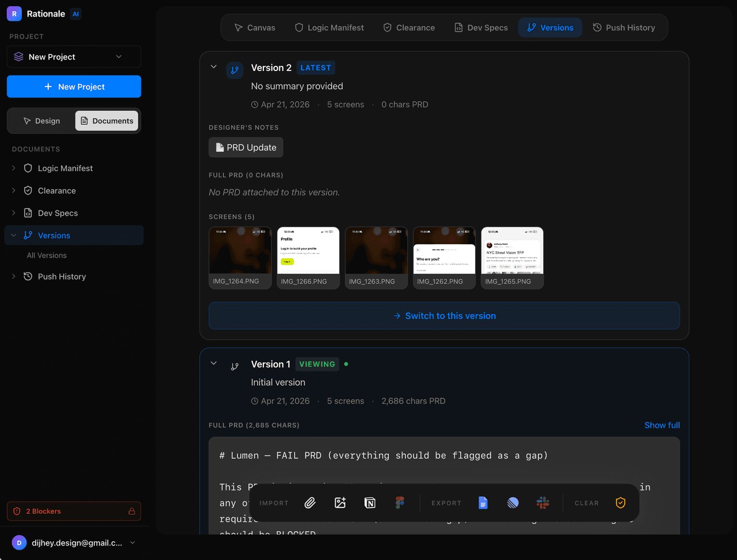737x560 pixels.
Task: Click the Initial version summary text
Action: pyautogui.click(x=278, y=383)
